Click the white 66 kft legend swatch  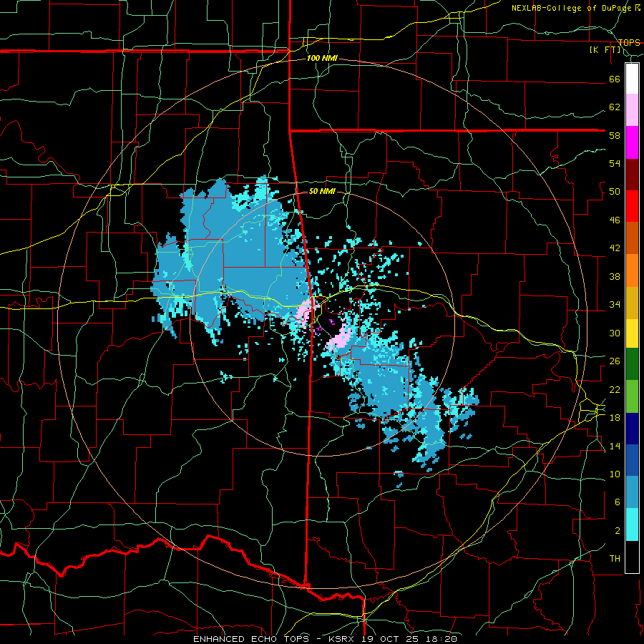point(632,79)
